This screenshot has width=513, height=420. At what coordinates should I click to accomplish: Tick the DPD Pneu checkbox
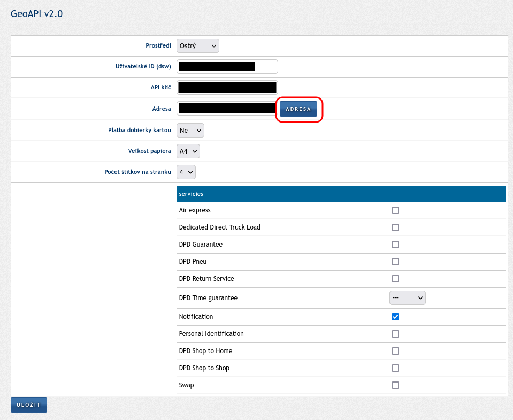point(395,262)
